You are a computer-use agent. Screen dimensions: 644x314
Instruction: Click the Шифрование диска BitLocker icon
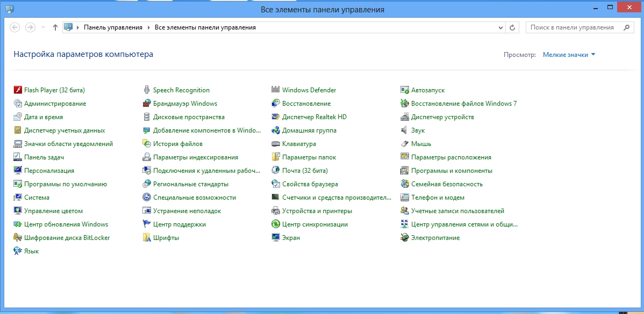click(18, 238)
